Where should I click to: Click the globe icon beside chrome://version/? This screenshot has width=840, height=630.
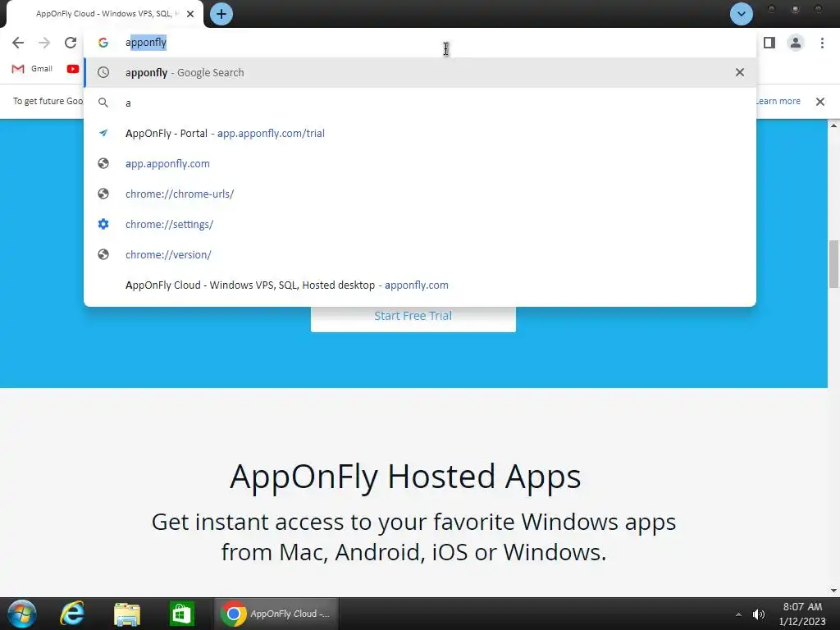(x=103, y=254)
